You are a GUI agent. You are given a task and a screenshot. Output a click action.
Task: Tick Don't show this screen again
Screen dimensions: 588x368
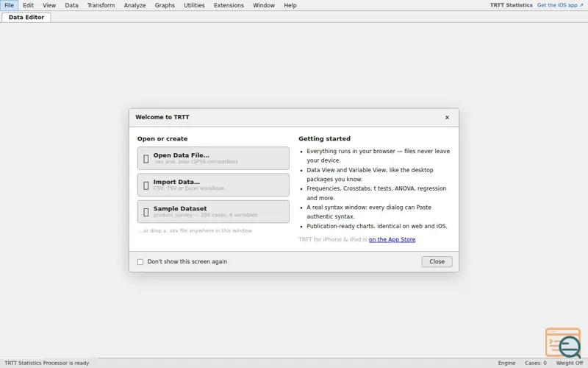pyautogui.click(x=140, y=262)
